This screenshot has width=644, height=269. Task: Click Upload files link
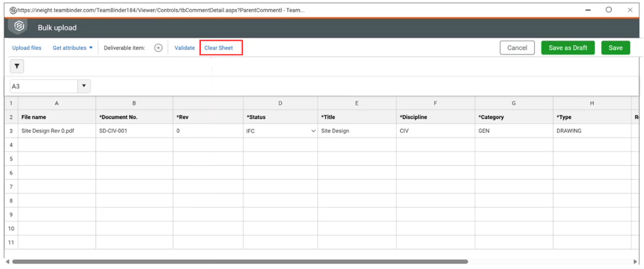click(27, 48)
